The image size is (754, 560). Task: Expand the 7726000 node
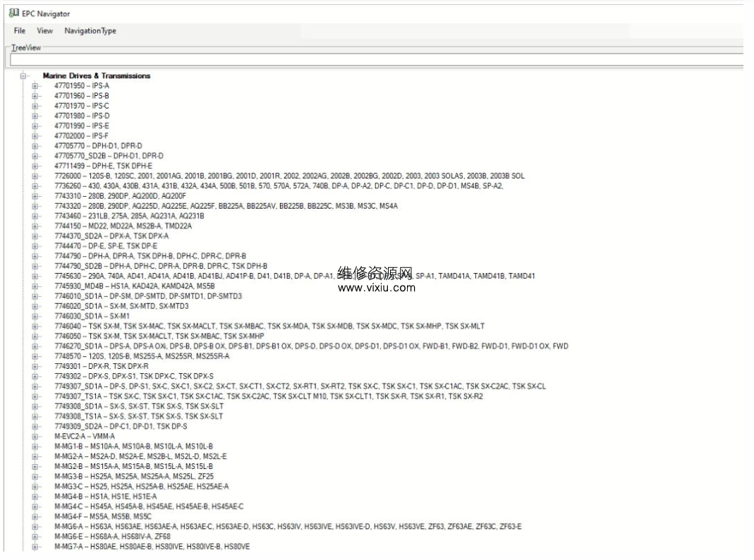click(x=35, y=176)
